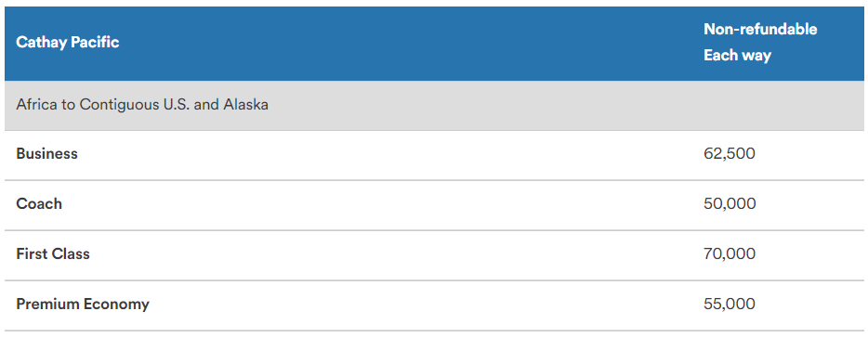Click the word Africa in region row

click(36, 105)
